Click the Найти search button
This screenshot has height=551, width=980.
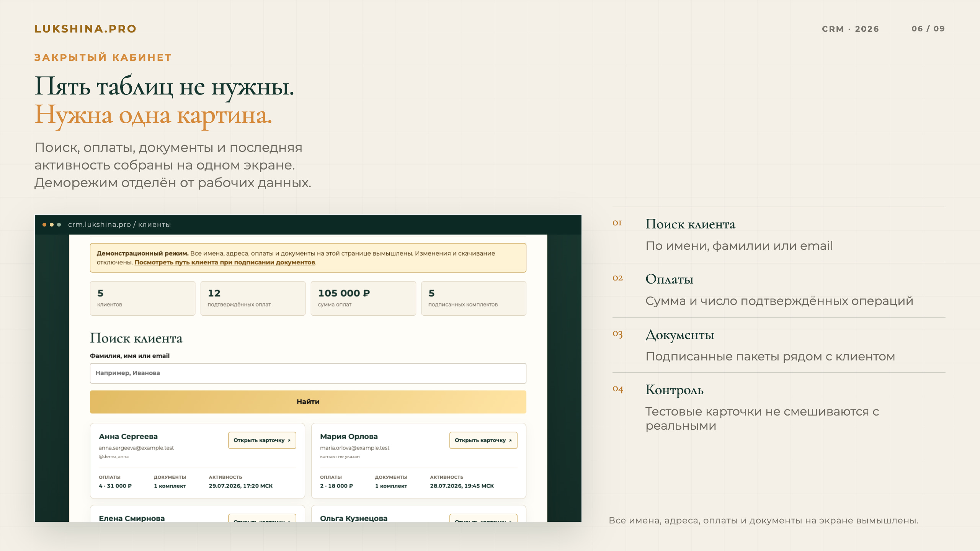(x=308, y=402)
